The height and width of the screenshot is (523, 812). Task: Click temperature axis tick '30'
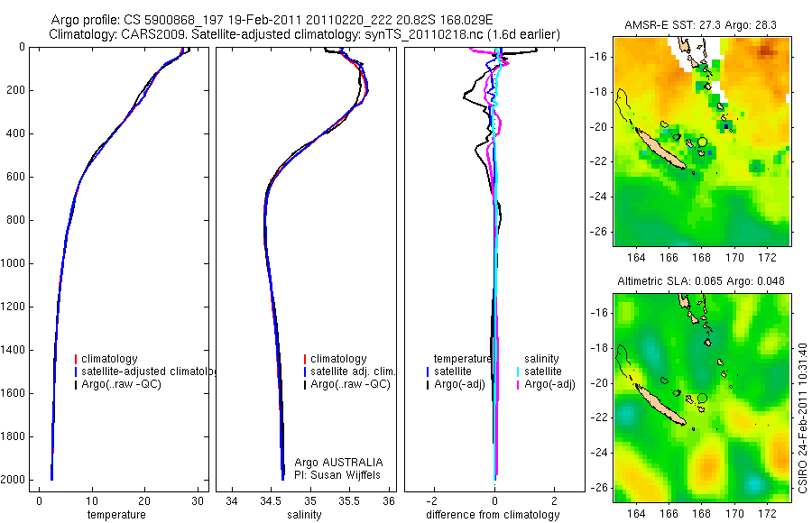pos(198,501)
